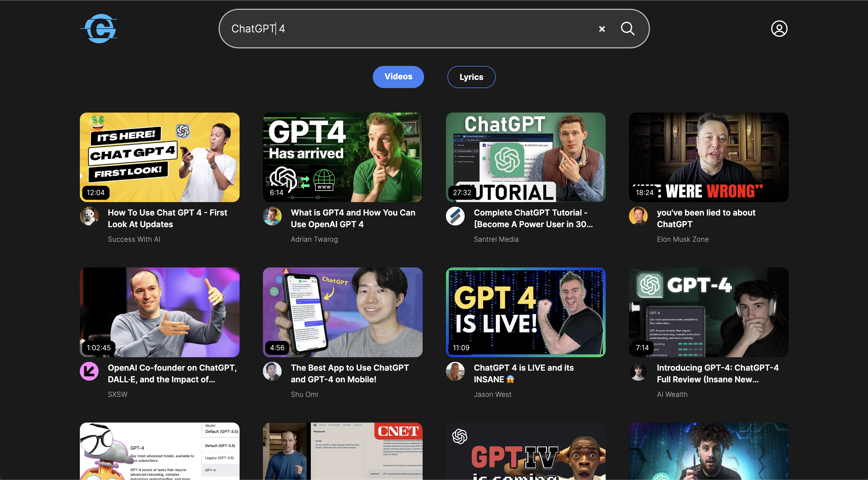Open title What is GPT4 and How You Can
868x480 pixels.
point(353,218)
